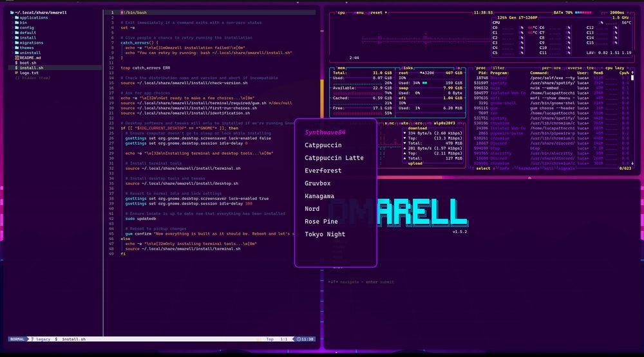Toggle per-core view in btop proc panel

(552, 68)
